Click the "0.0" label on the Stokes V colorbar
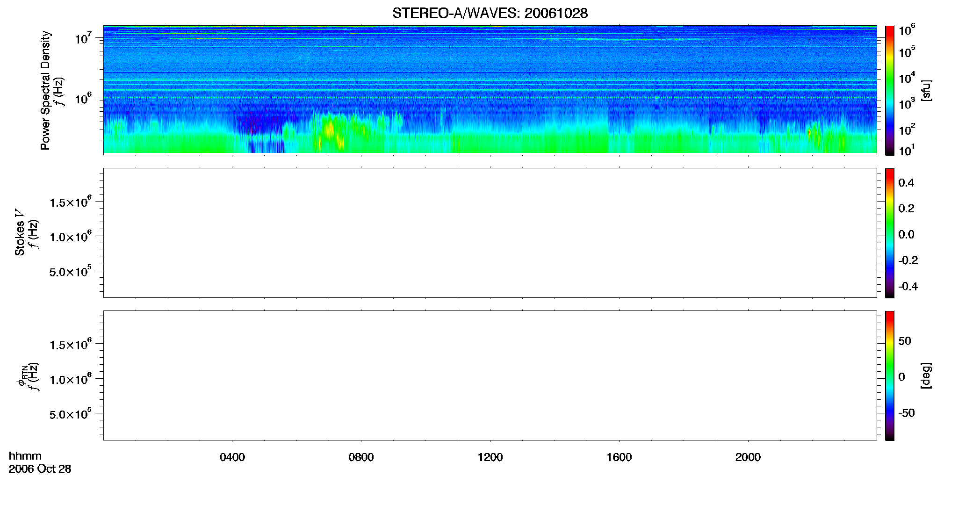Viewport: 980px width, 505px height. pos(906,235)
